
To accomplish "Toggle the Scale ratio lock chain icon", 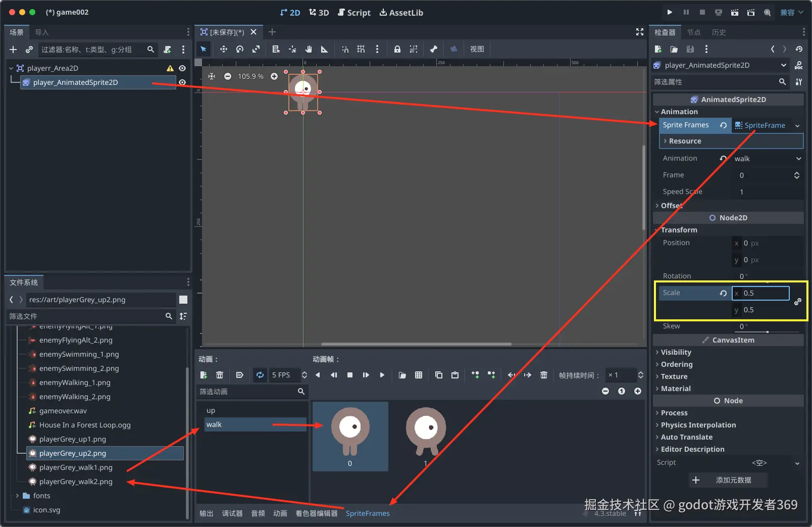I will pyautogui.click(x=798, y=302).
